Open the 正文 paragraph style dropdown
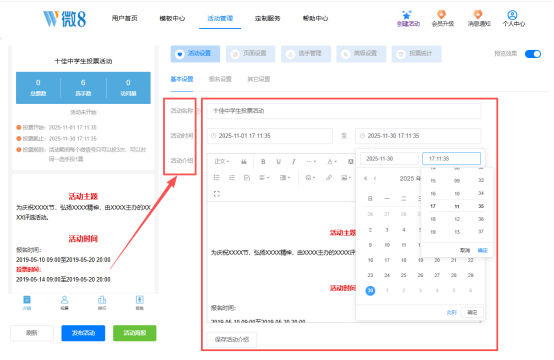Viewport: 554px width, 360px height. pos(222,161)
